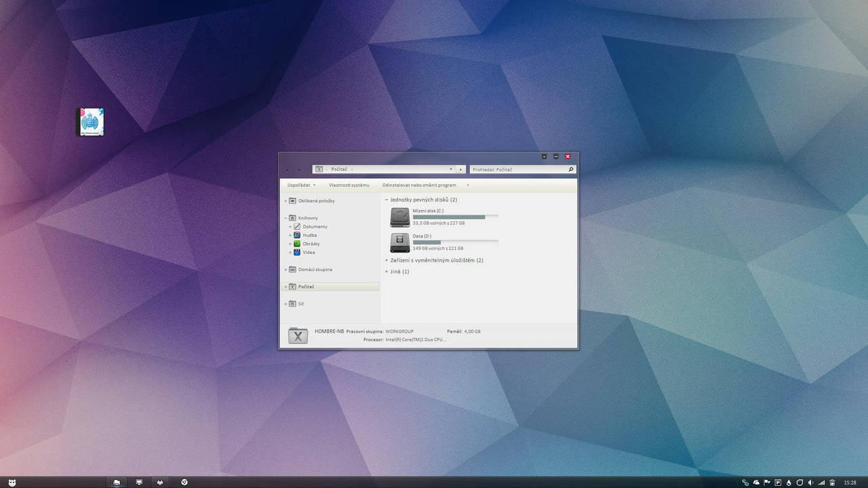Open the cat-face start button
The width and height of the screenshot is (868, 488).
(x=12, y=483)
